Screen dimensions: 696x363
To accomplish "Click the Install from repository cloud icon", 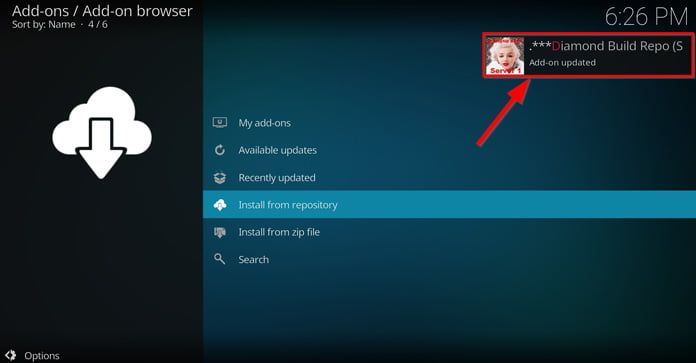I will click(x=220, y=205).
